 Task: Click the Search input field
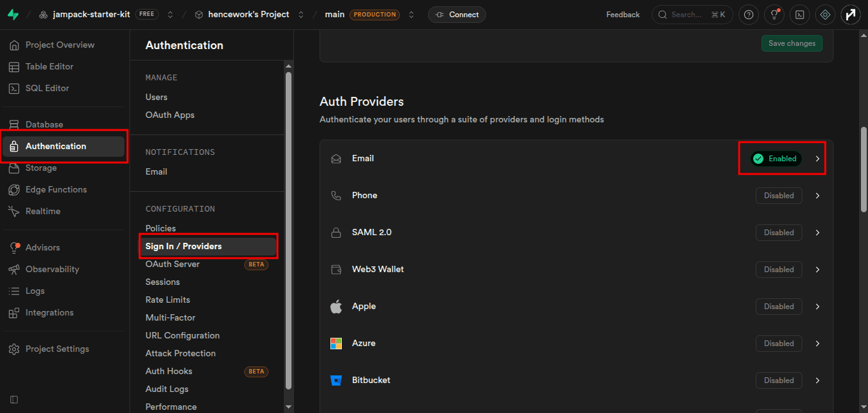tap(692, 15)
